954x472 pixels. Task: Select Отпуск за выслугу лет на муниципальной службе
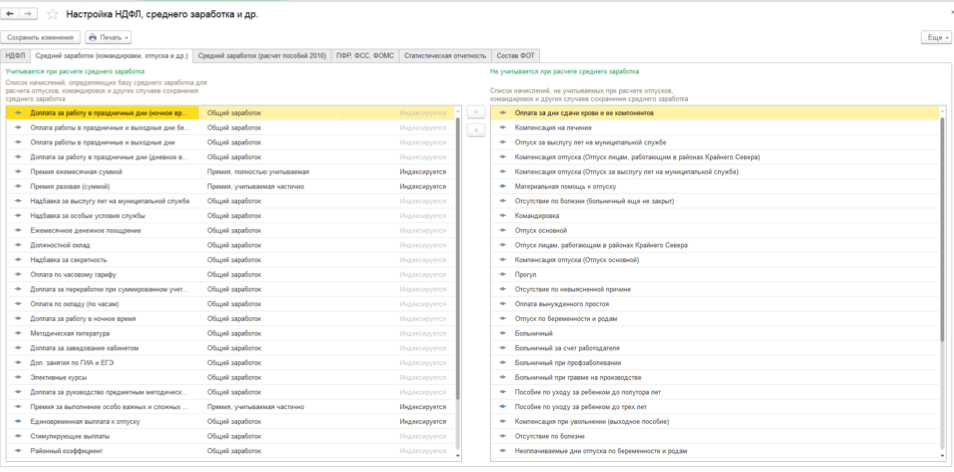click(x=714, y=142)
